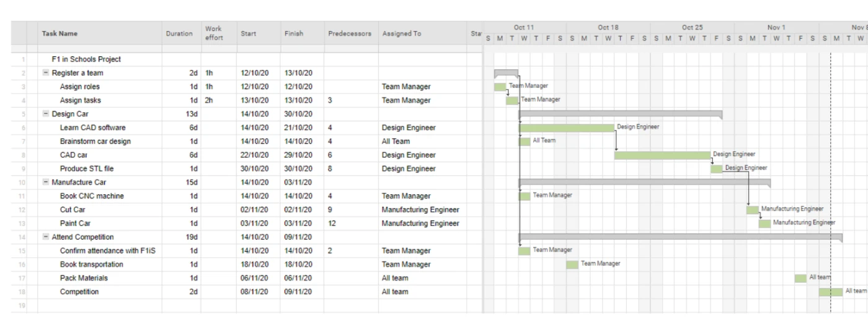Click the Book CNC machine Gantt bar
This screenshot has width=868, height=327.
click(525, 196)
